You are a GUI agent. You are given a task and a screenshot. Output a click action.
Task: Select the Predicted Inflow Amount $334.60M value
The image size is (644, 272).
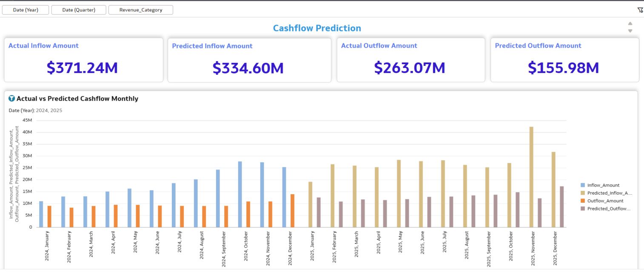click(248, 68)
